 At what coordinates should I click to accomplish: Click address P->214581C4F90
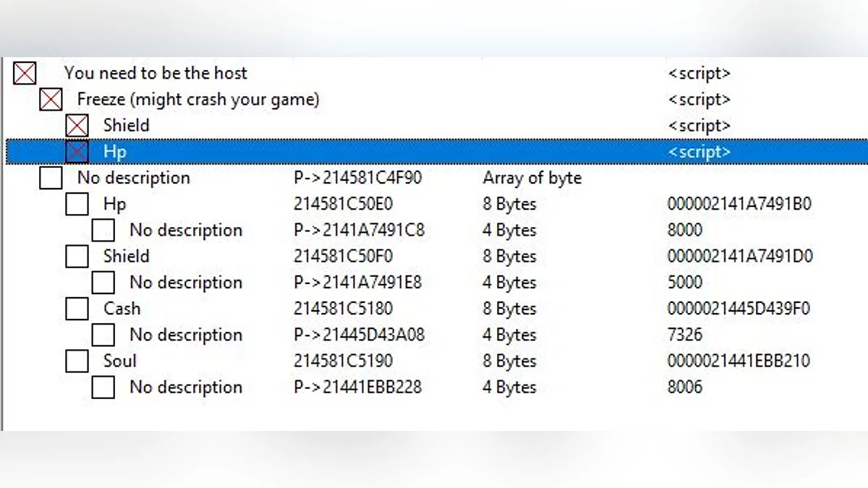tap(357, 178)
